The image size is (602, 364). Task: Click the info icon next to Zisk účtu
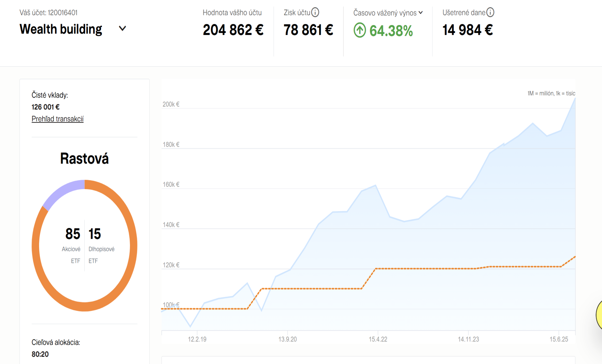tap(315, 12)
